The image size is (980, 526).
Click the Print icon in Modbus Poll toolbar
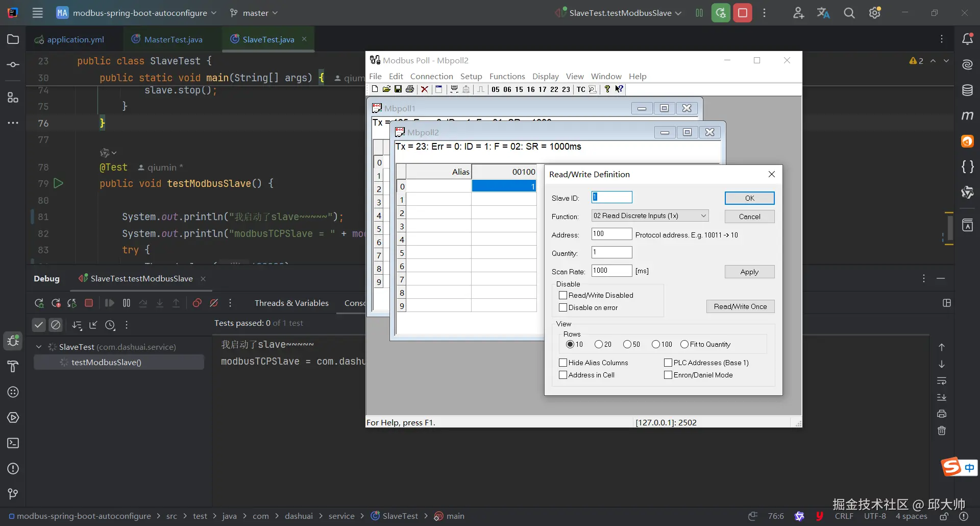410,89
